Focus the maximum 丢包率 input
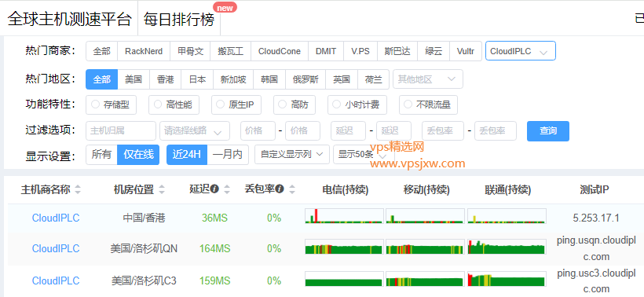Screen dimensions: 644x297 coord(496,131)
